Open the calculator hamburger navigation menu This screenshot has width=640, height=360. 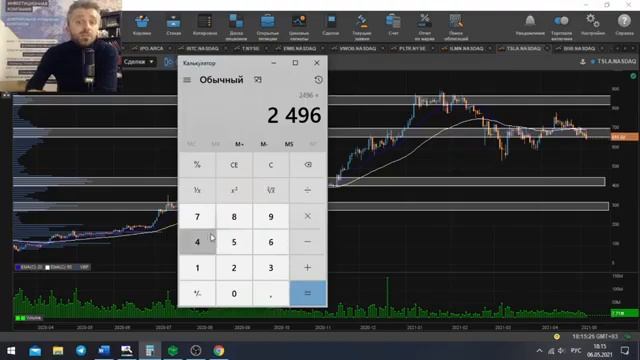(x=187, y=80)
